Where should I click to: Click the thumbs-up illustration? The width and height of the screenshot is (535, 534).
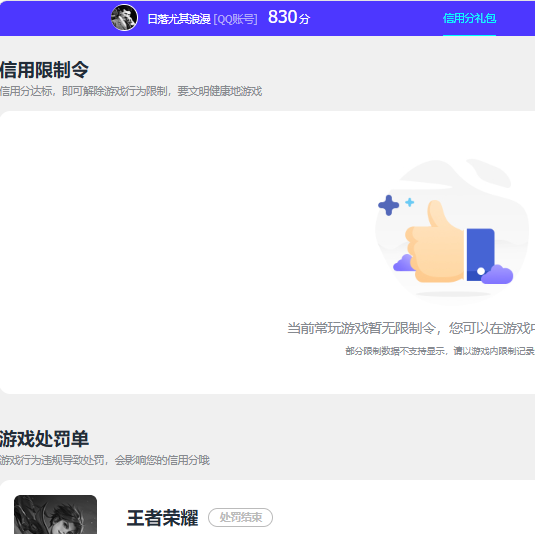click(452, 232)
